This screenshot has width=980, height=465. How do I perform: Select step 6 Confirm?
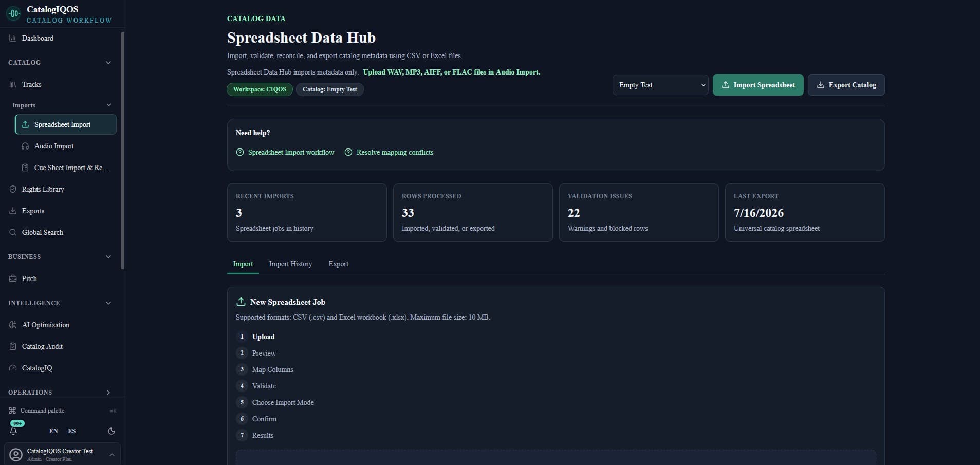(x=256, y=419)
